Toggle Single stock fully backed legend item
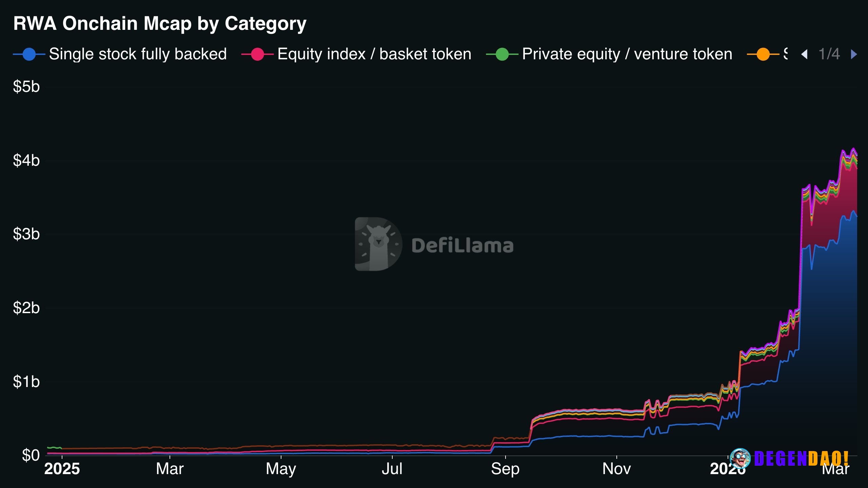Image resolution: width=868 pixels, height=488 pixels. pyautogui.click(x=137, y=54)
